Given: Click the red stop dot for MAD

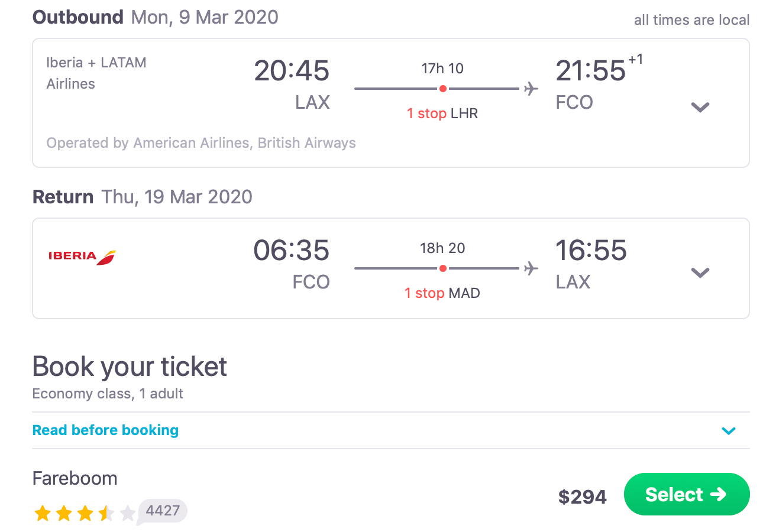Looking at the screenshot, I should (x=442, y=268).
